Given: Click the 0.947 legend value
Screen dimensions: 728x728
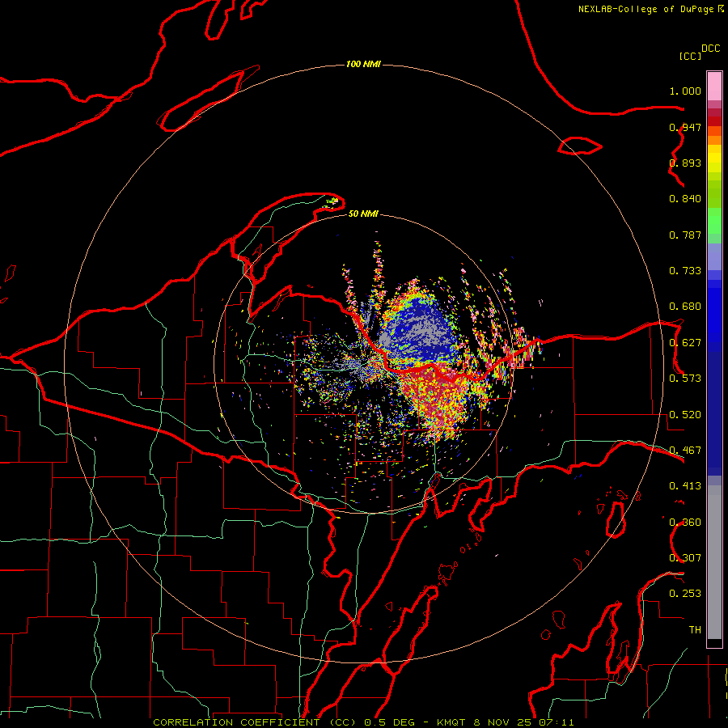Looking at the screenshot, I should 685,127.
